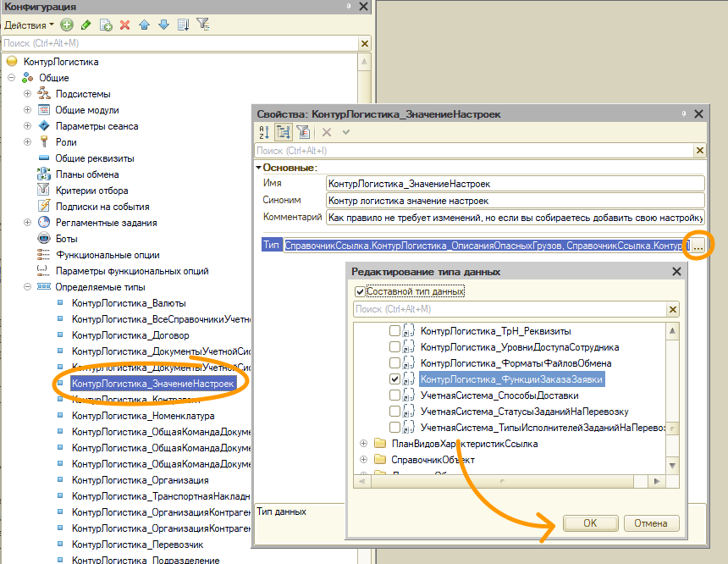728x564 pixels.
Task: Collapse the Основные properties section
Action: point(258,167)
